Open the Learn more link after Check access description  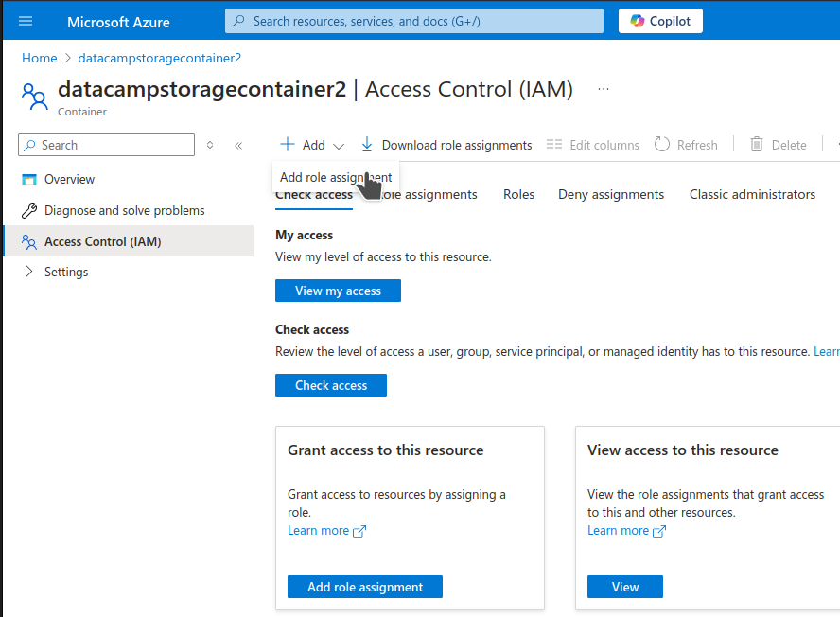pos(827,351)
